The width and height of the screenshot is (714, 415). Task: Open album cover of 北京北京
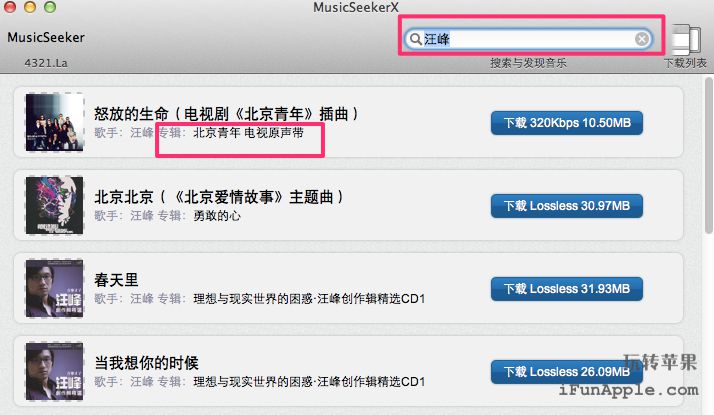click(x=54, y=205)
